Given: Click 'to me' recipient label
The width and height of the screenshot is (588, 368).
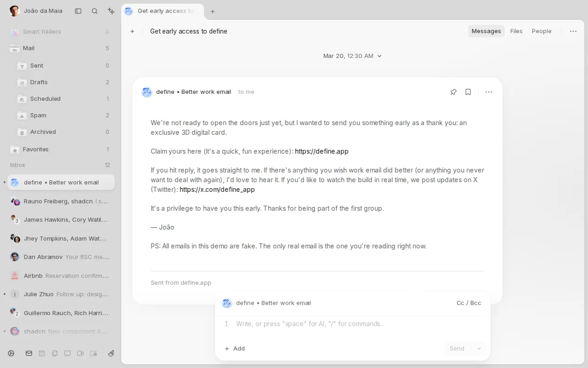Looking at the screenshot, I should coord(246,92).
